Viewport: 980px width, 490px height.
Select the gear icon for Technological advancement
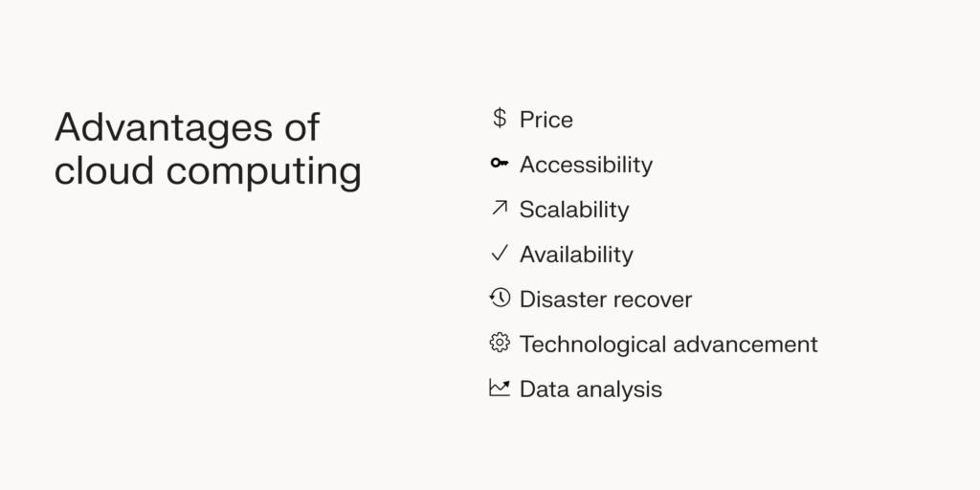coord(500,343)
